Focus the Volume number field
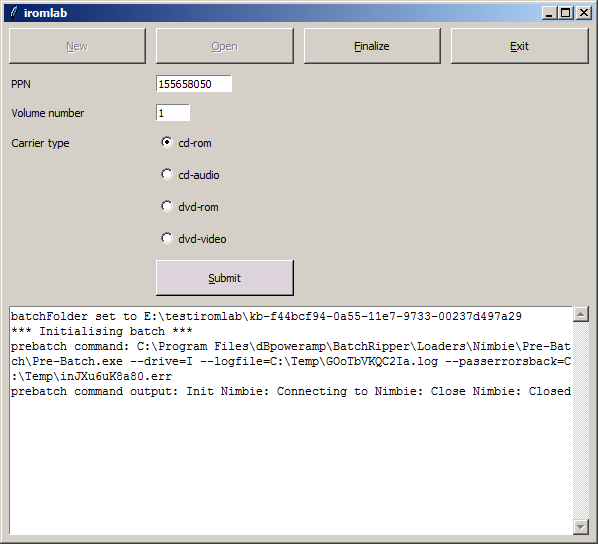The width and height of the screenshot is (598, 544). pos(173,113)
